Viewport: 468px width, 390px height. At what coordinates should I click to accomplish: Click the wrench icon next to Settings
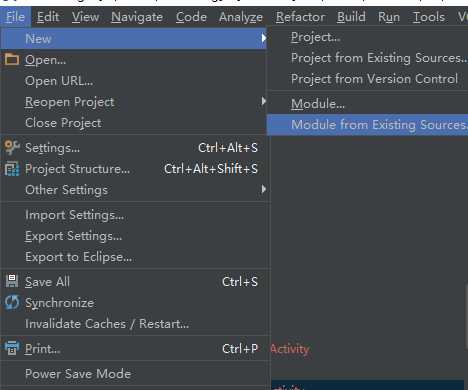[12, 147]
